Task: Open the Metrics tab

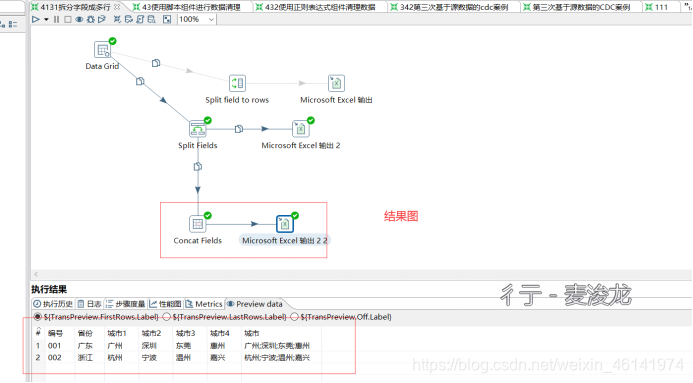Action: click(x=204, y=304)
